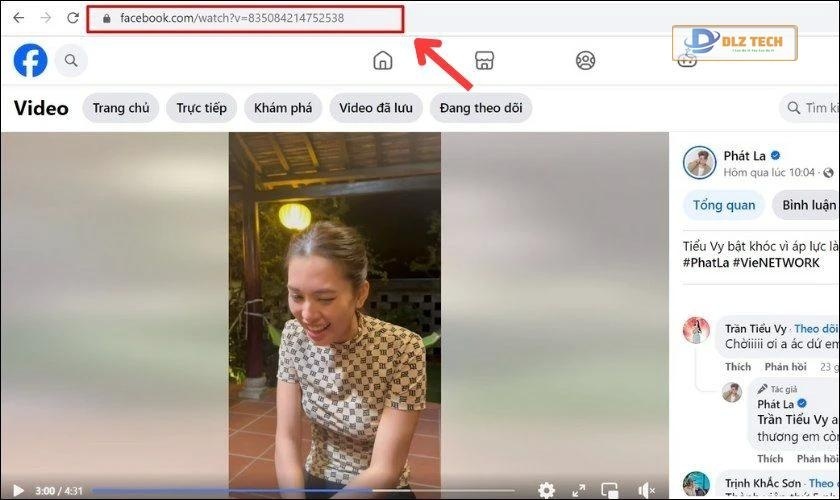Click Thích under Trần Tiểu Vy's comment
840x500 pixels.
click(738, 367)
